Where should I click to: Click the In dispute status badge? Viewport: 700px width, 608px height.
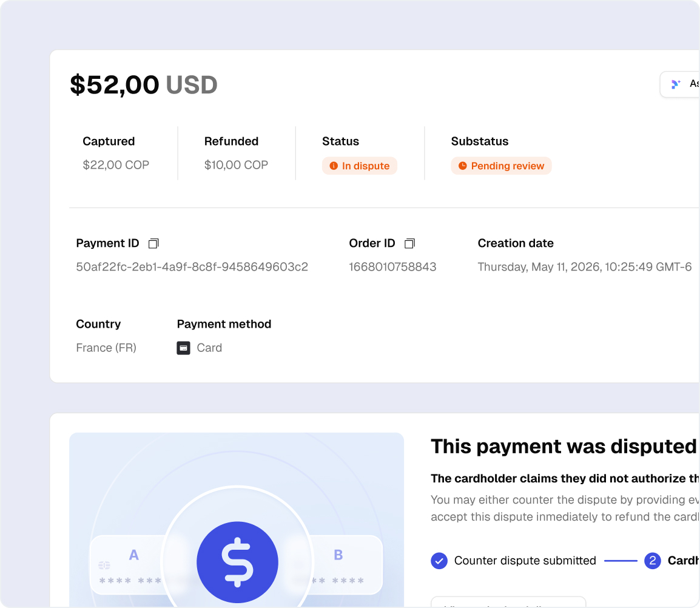click(x=360, y=166)
